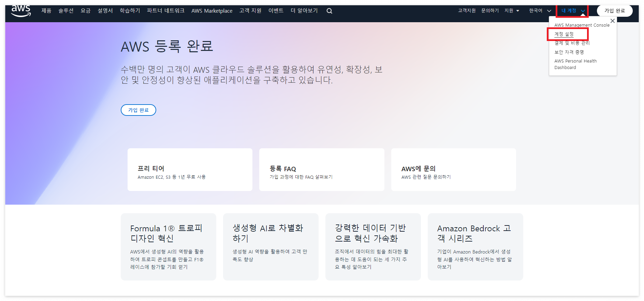Open the 고객 지원 navigation item
Image resolution: width=644 pixels, height=301 pixels.
[250, 11]
